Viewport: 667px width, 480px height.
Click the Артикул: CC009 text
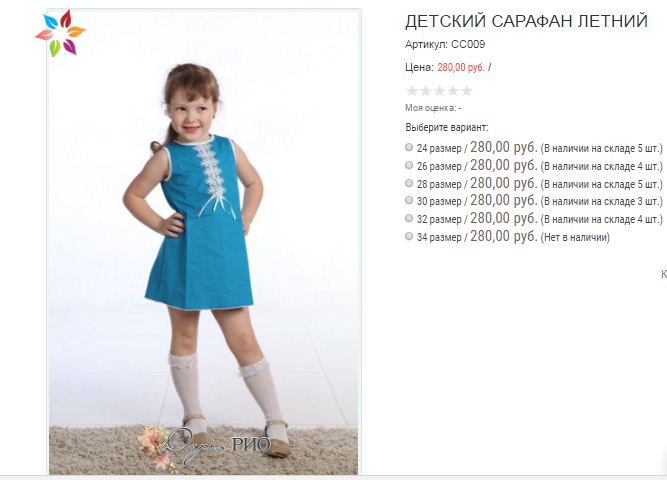445,44
